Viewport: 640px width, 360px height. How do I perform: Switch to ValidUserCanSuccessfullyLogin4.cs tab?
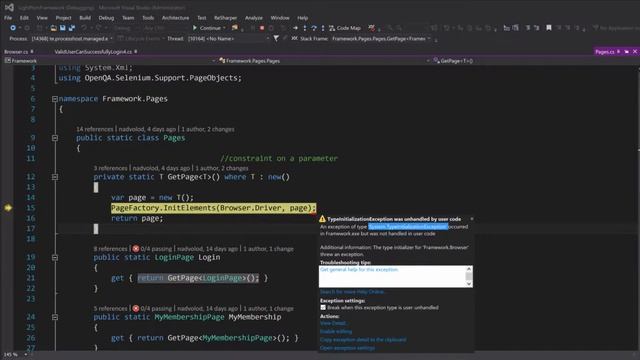tap(93, 51)
